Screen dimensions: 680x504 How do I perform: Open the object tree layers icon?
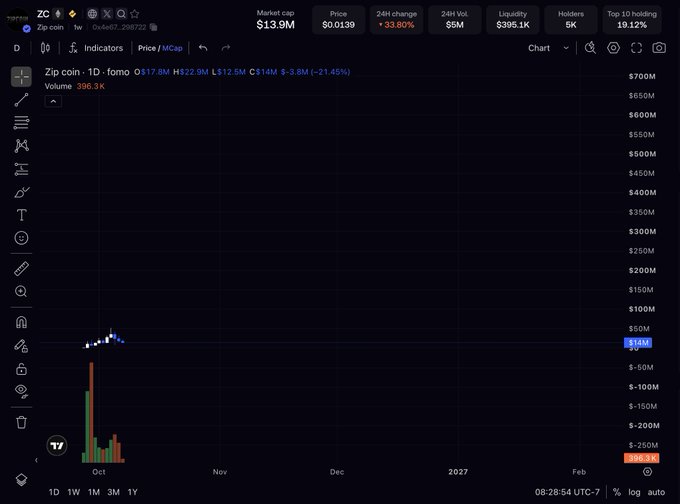21,479
